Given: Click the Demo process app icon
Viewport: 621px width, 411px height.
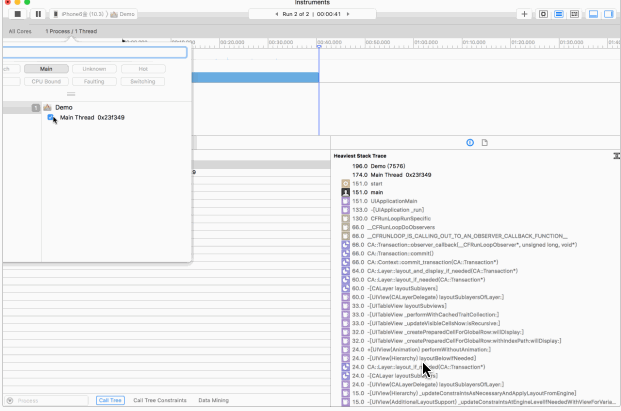Looking at the screenshot, I should coord(48,107).
